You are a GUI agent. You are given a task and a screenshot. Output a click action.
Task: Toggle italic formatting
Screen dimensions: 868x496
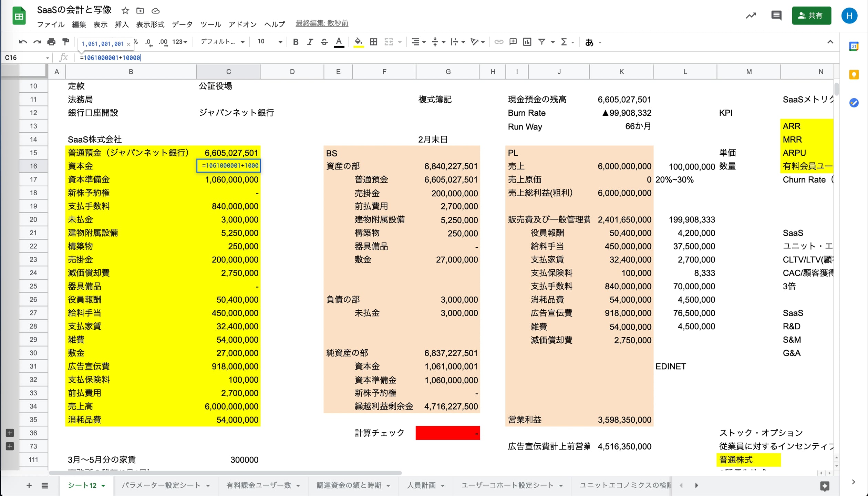[310, 42]
